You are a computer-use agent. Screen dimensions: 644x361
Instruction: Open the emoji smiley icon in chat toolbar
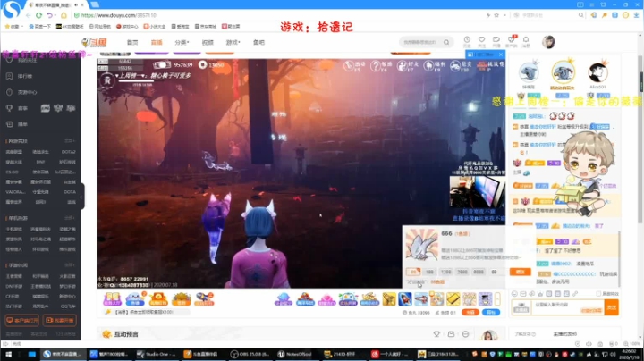click(x=514, y=294)
